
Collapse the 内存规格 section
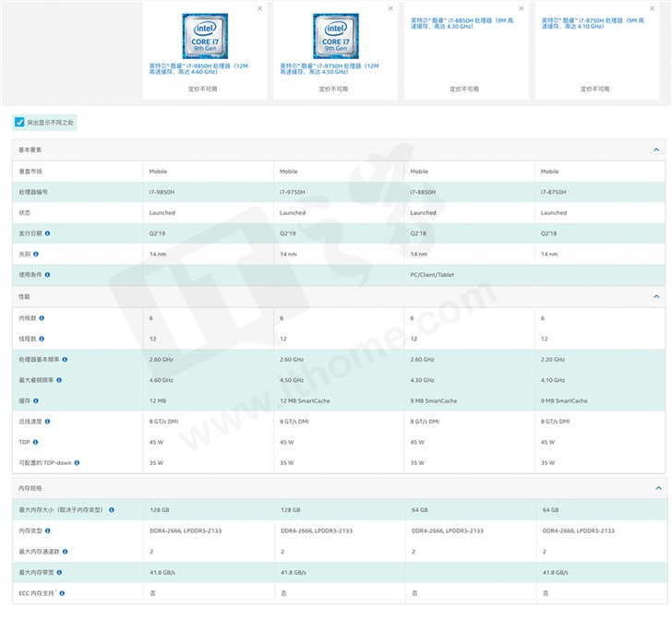tap(659, 488)
